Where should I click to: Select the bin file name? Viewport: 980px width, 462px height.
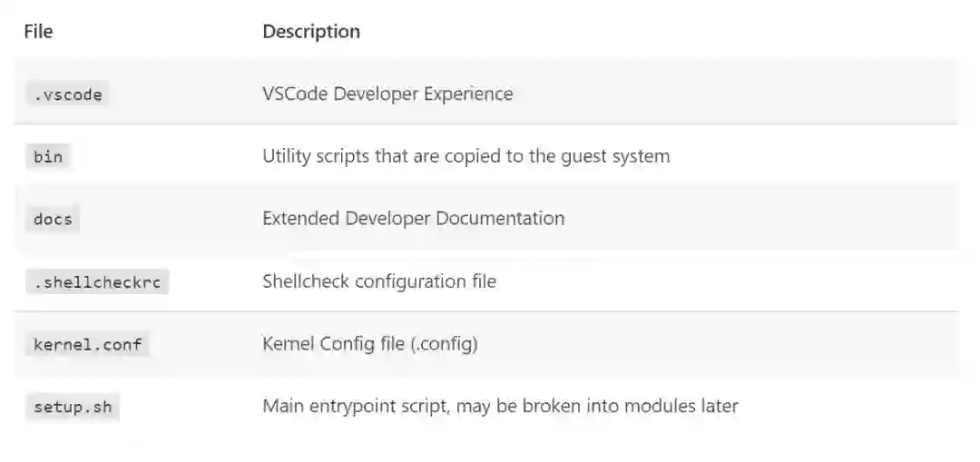point(48,157)
